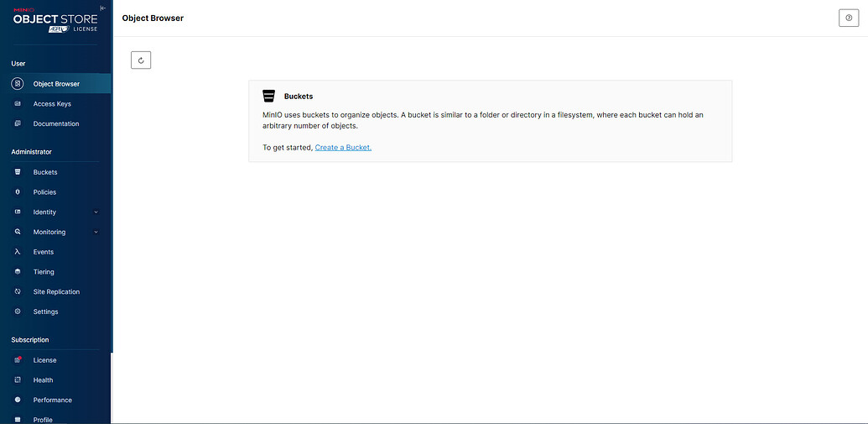Image resolution: width=868 pixels, height=424 pixels.
Task: Expand the Monitoring submenu chevron
Action: (96, 232)
